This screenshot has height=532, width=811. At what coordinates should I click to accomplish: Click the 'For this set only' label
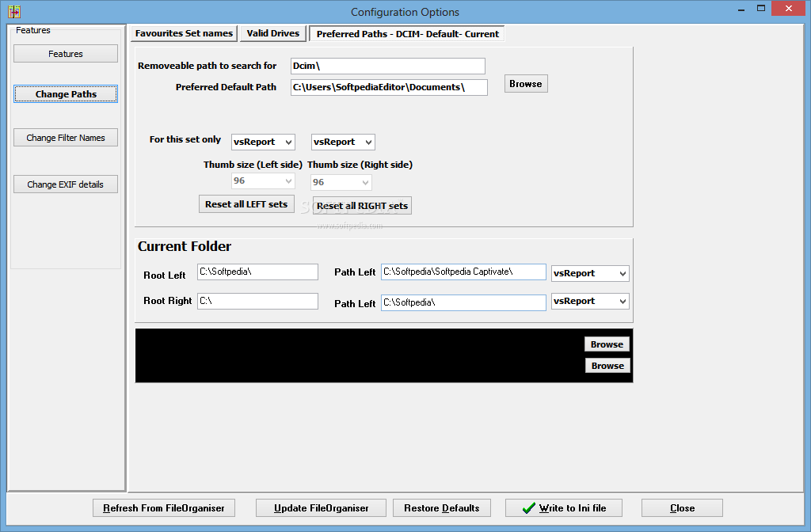click(185, 139)
